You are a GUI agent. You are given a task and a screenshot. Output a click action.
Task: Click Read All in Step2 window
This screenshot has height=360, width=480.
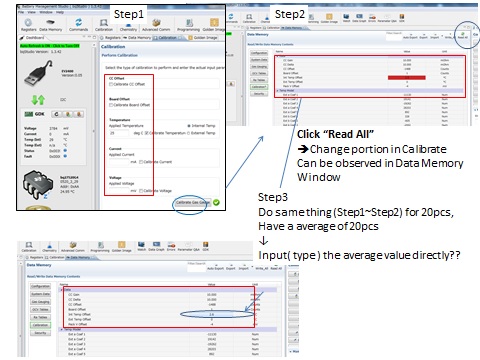[462, 36]
